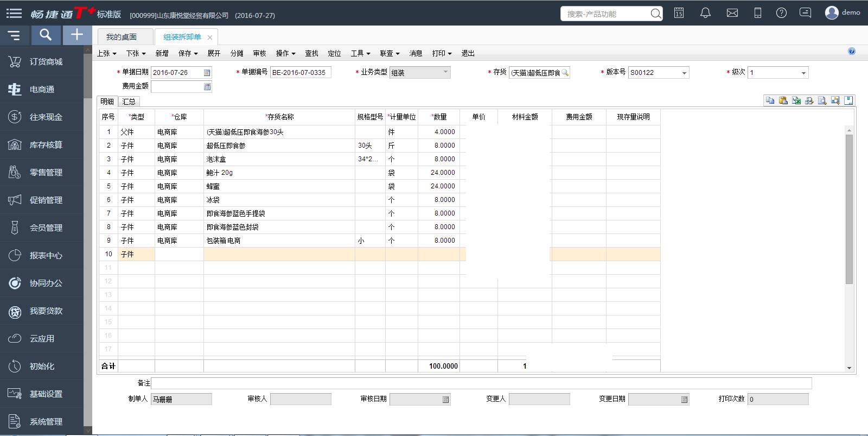
Task: Switch to the 汇总 tab
Action: (129, 102)
